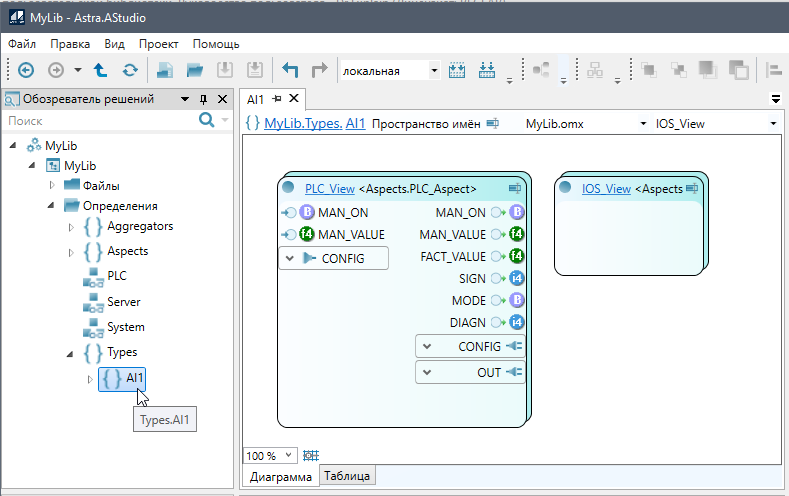Click the up-level arrow icon in toolbar
The height and width of the screenshot is (496, 789).
101,70
